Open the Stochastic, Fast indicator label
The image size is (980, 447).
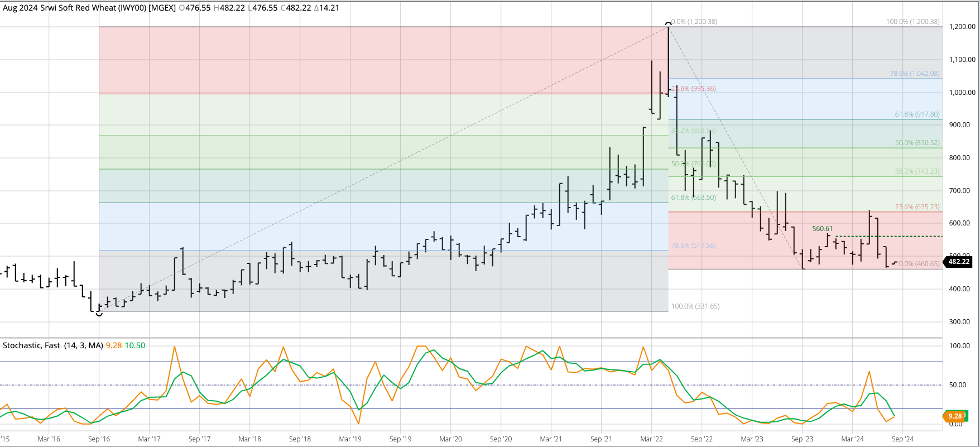tap(52, 345)
